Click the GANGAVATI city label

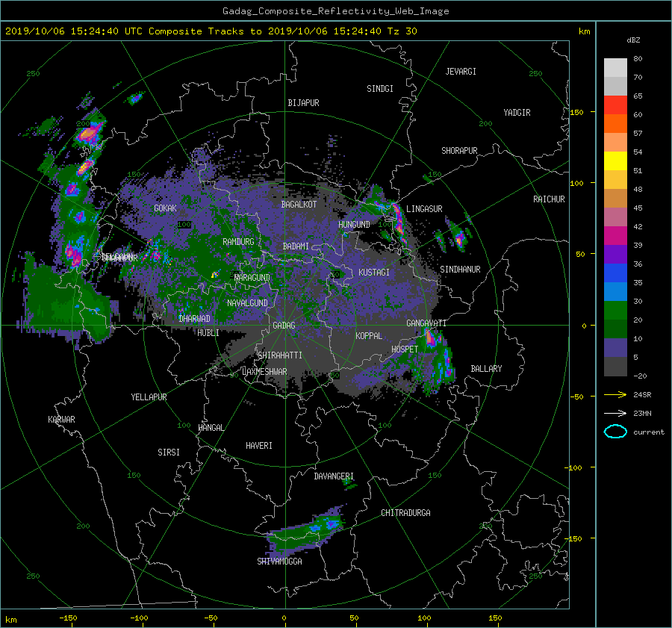coord(426,323)
